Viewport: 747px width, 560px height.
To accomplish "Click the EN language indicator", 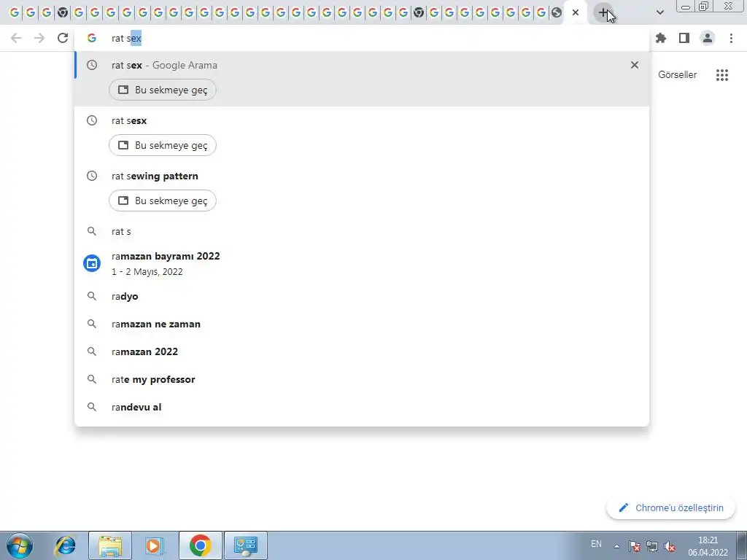I will point(596,544).
